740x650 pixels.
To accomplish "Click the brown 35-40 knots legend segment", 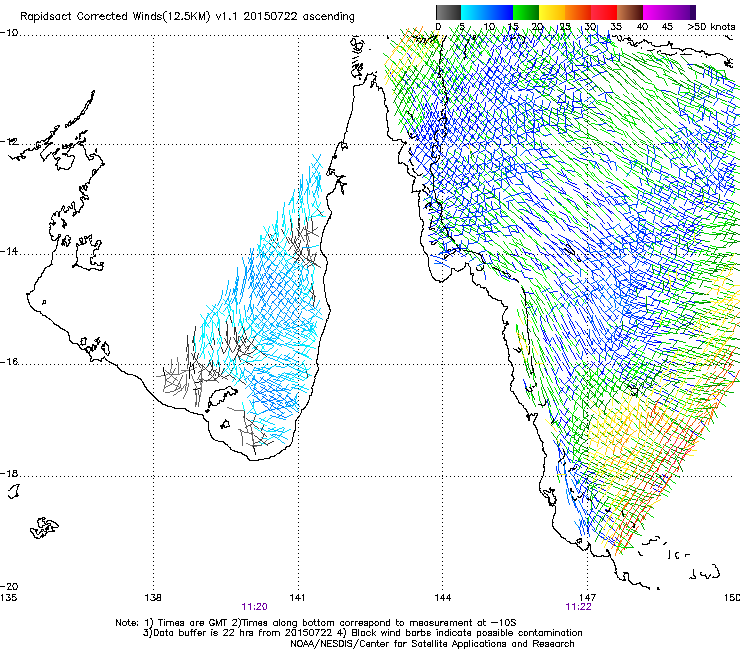I will point(630,12).
